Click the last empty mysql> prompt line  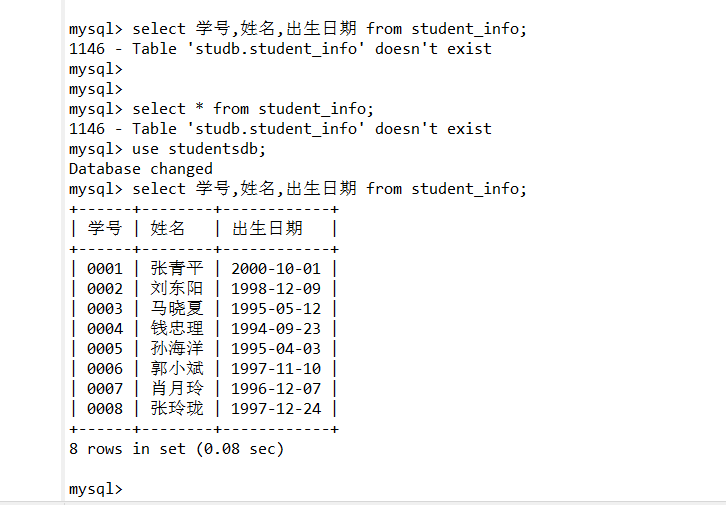95,489
